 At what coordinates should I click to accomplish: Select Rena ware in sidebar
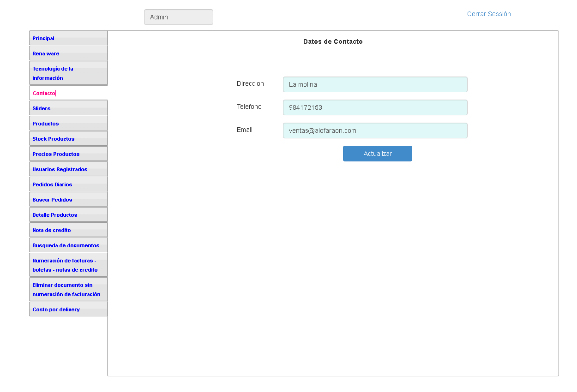point(46,53)
